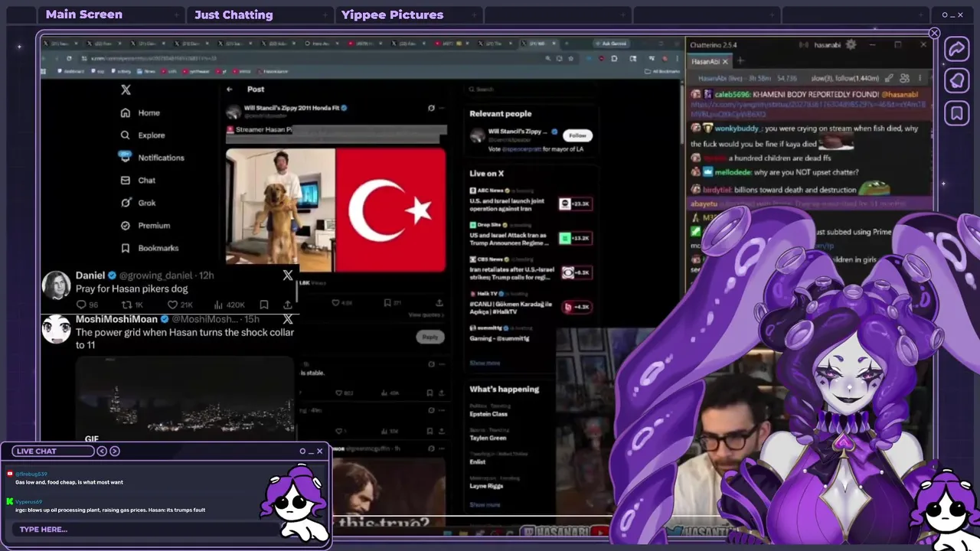Screen dimensions: 980x551
Task: Open Chatterino viewer list icon
Action: 904,78
